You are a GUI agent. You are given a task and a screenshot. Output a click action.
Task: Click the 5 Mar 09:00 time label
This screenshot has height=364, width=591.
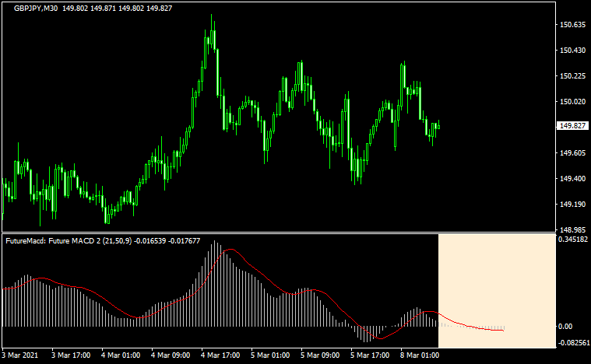click(321, 356)
